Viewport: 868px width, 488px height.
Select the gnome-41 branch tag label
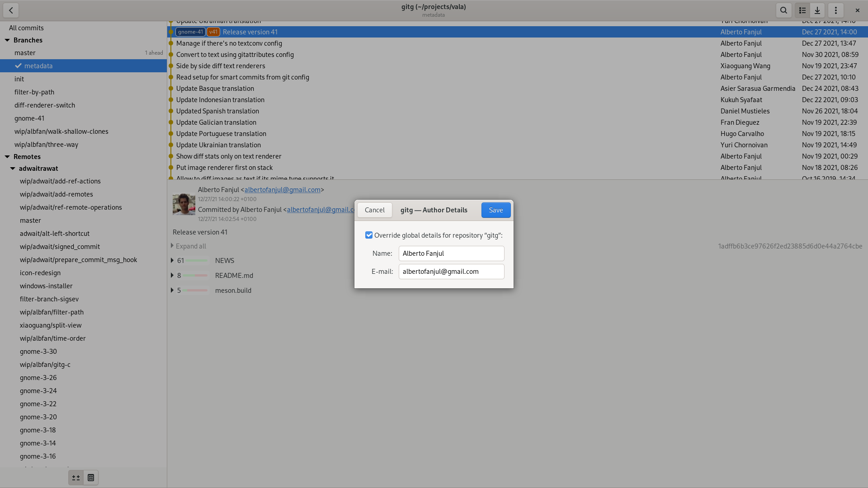[190, 32]
